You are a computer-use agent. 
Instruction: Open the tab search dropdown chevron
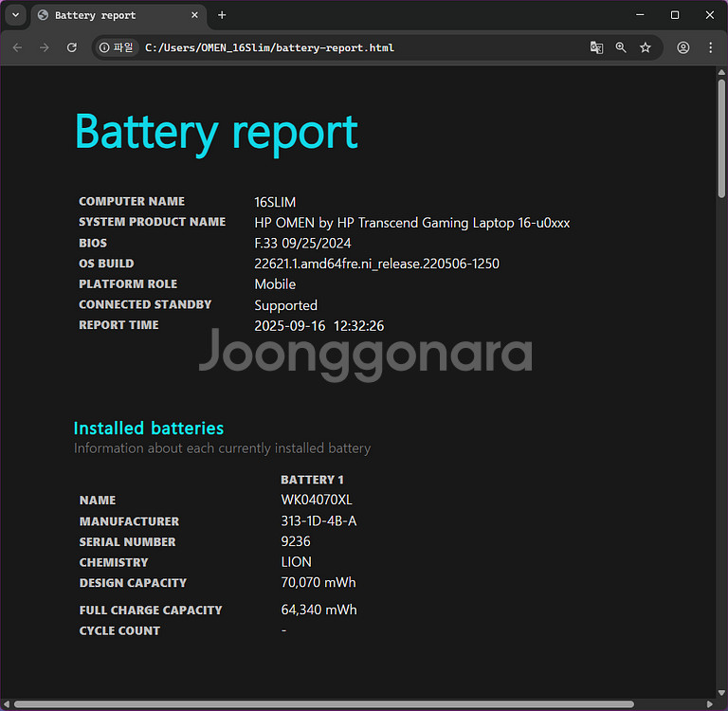click(x=15, y=15)
